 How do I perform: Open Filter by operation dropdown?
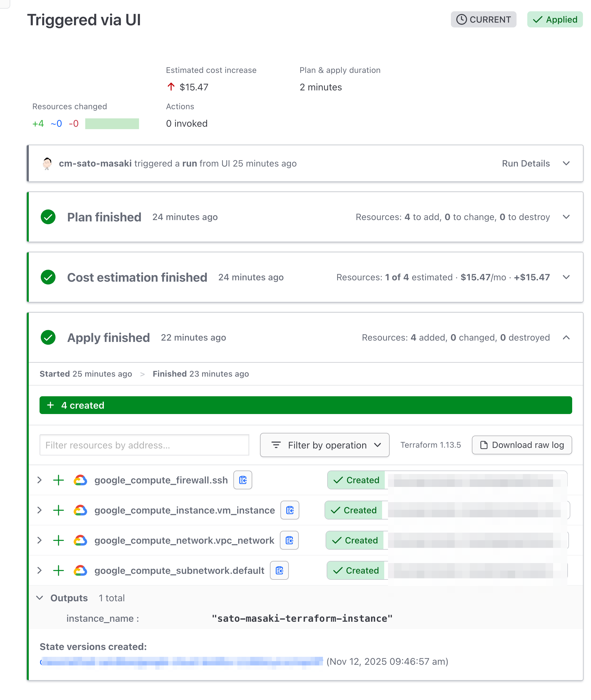point(324,445)
